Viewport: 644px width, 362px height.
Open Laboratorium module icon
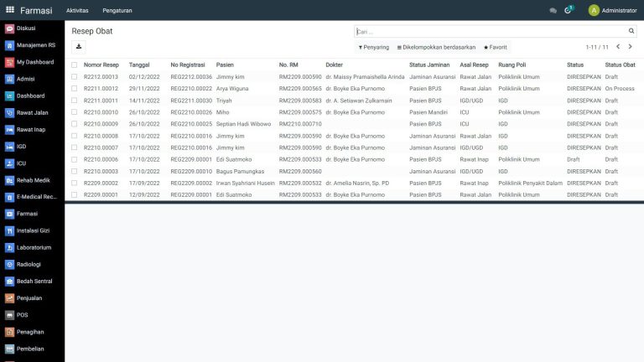(9, 248)
